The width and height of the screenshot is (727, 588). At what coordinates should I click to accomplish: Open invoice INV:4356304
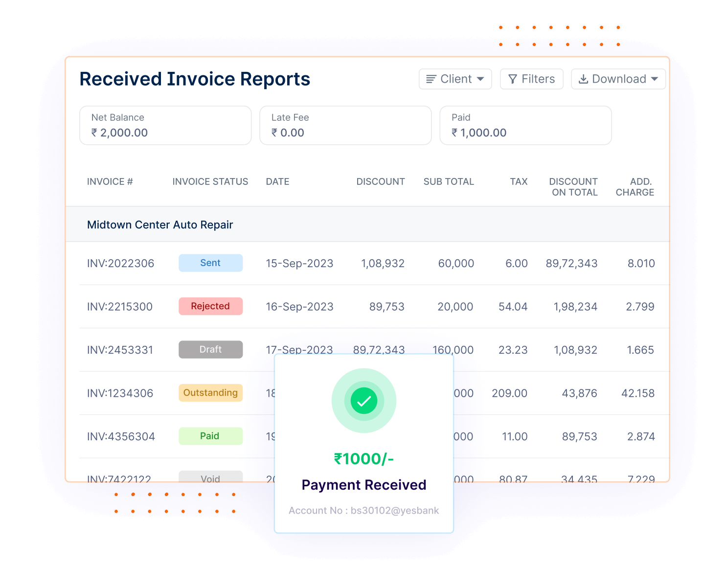coord(121,436)
